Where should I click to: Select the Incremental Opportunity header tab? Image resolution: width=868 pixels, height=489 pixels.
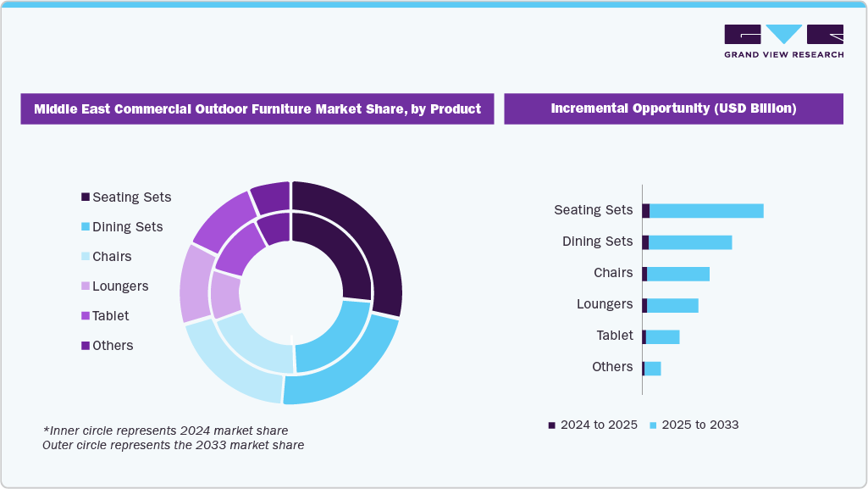[673, 108]
